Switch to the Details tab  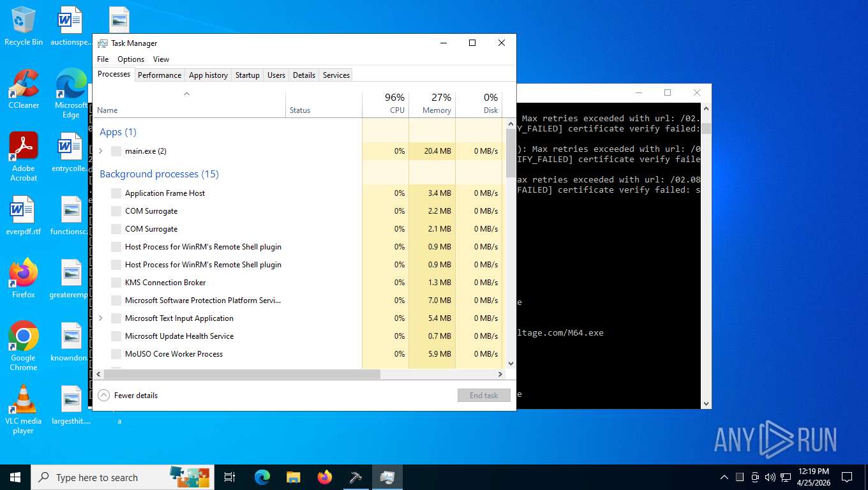304,75
